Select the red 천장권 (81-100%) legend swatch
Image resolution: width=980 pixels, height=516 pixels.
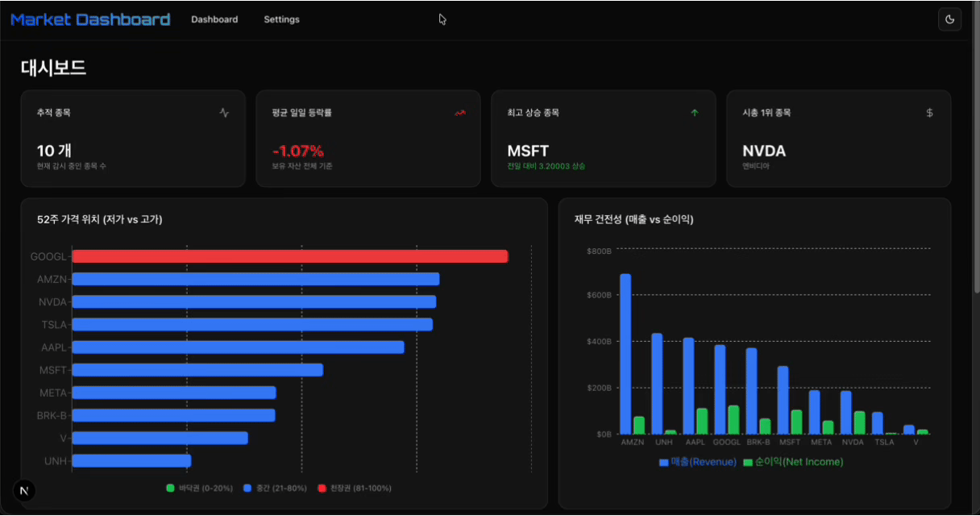tap(322, 488)
